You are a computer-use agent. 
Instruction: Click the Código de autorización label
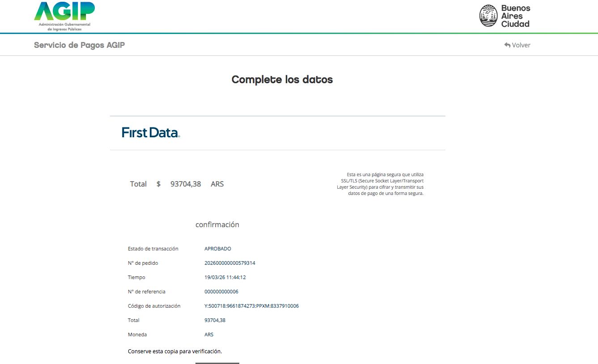click(x=154, y=306)
